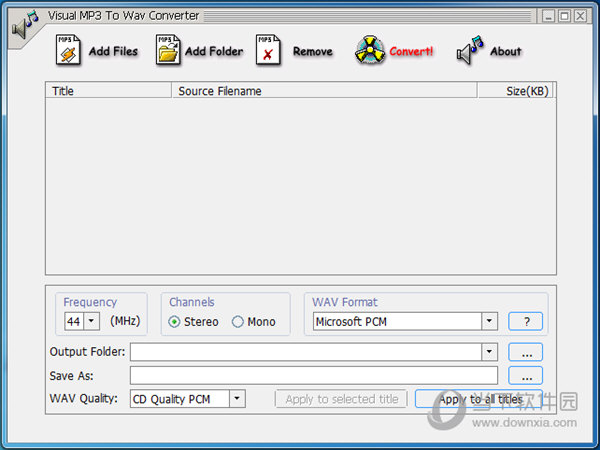Open the About speaker icon

pos(470,50)
